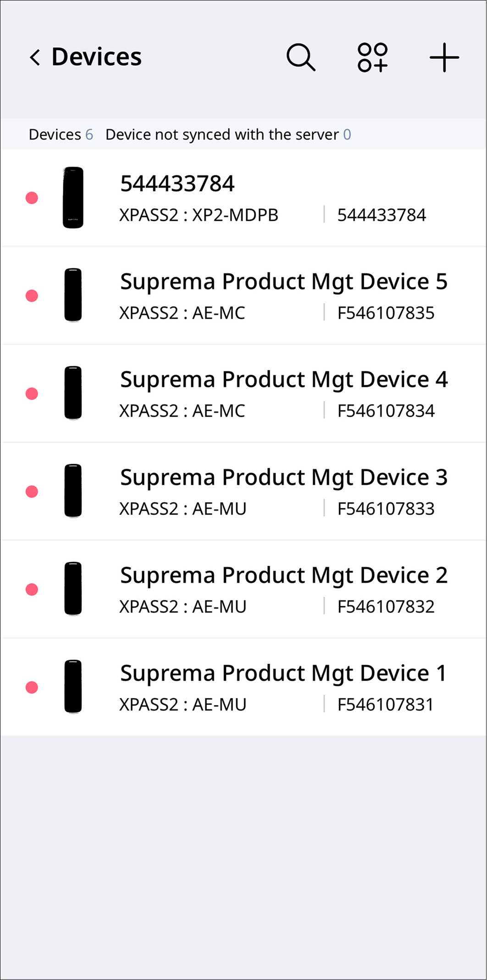Tap the Device 5 thumbnail image
Image resolution: width=487 pixels, height=980 pixels.
click(73, 295)
